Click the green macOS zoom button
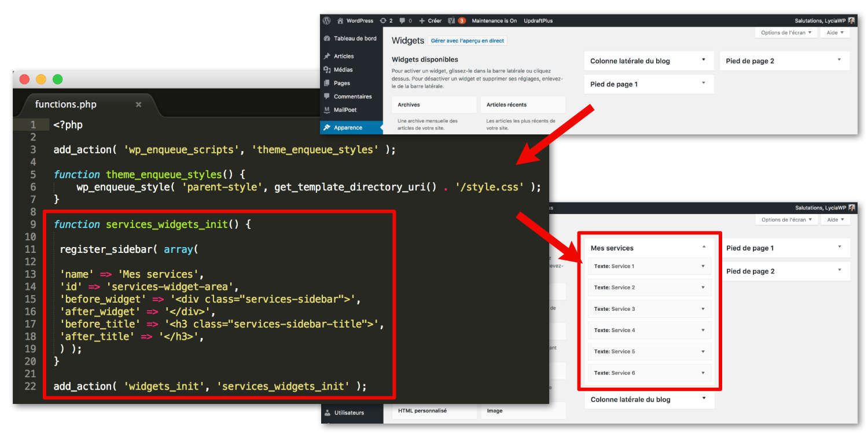 [57, 79]
